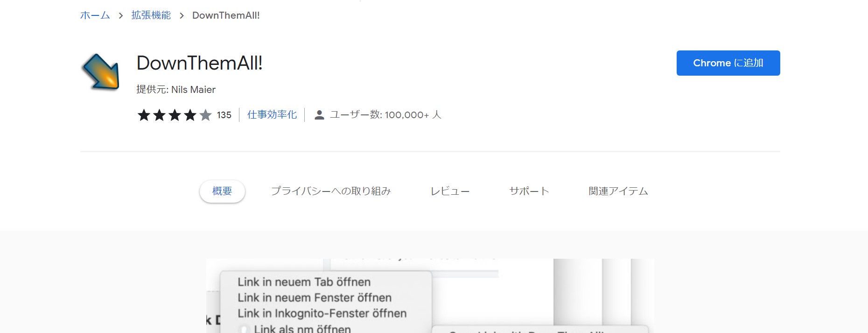Click 'Link in Inkognito-Fenster öffnen' in screenshot
This screenshot has height=333, width=868.
coord(322,313)
